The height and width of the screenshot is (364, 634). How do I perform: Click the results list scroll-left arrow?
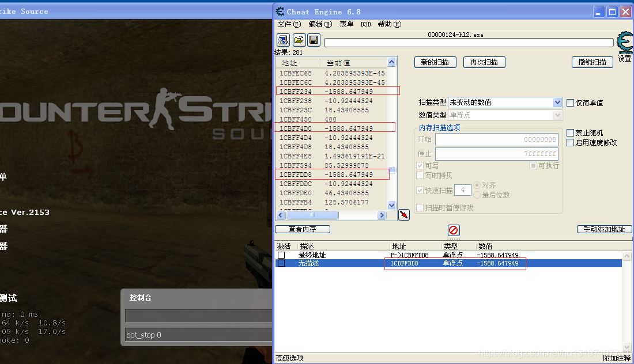[x=281, y=215]
